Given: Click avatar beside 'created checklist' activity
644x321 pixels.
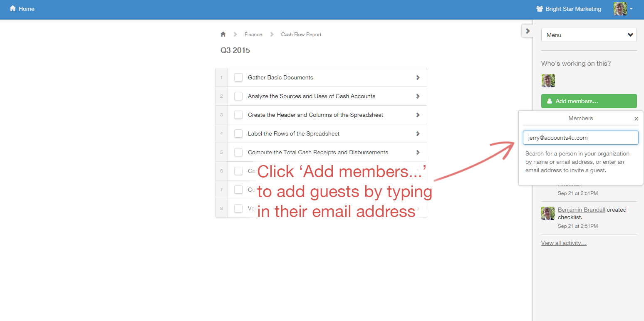Looking at the screenshot, I should pyautogui.click(x=548, y=213).
